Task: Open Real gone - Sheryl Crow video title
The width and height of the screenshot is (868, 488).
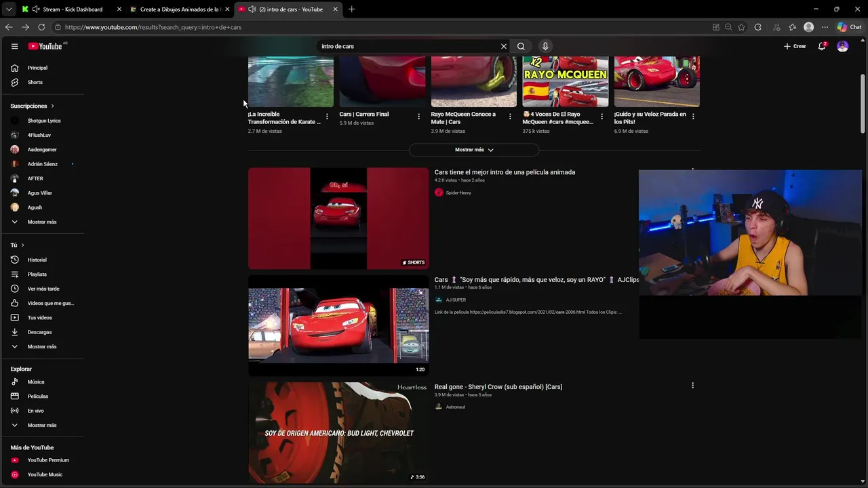Action: 498,387
